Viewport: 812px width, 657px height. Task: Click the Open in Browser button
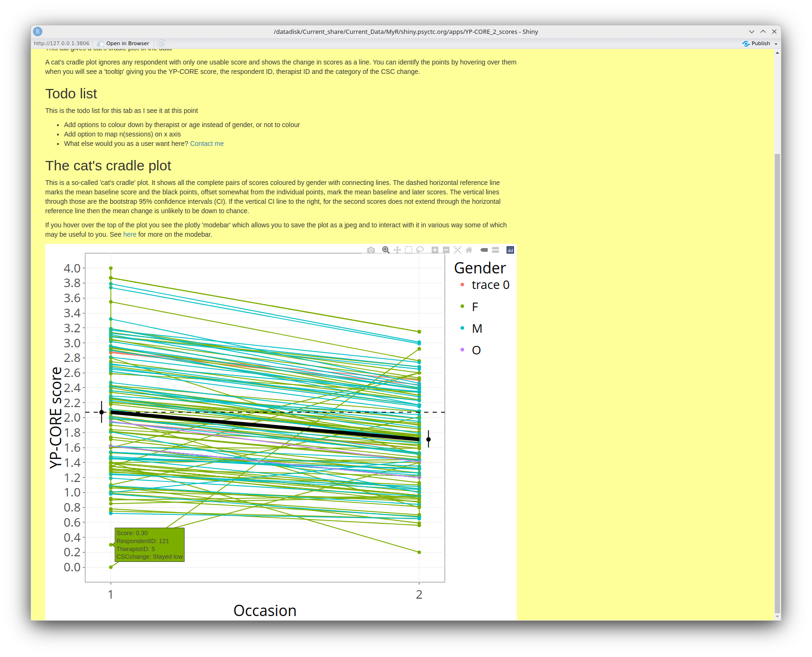123,43
